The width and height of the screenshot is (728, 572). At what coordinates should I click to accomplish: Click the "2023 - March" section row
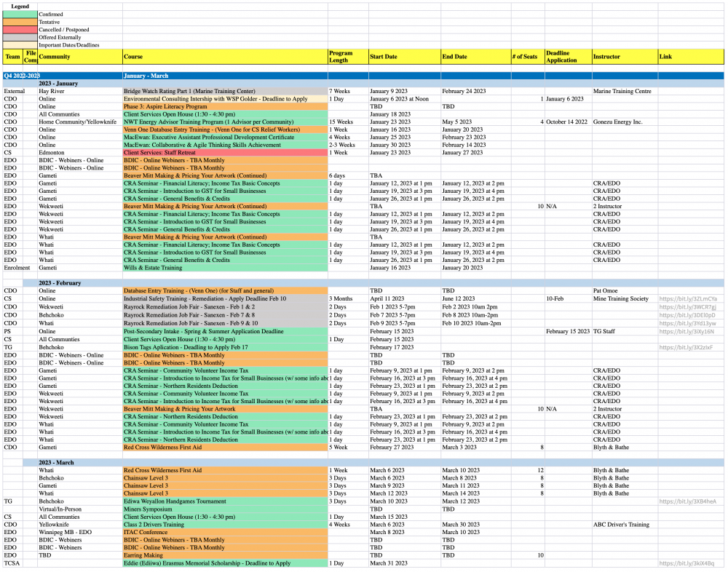click(x=373, y=463)
